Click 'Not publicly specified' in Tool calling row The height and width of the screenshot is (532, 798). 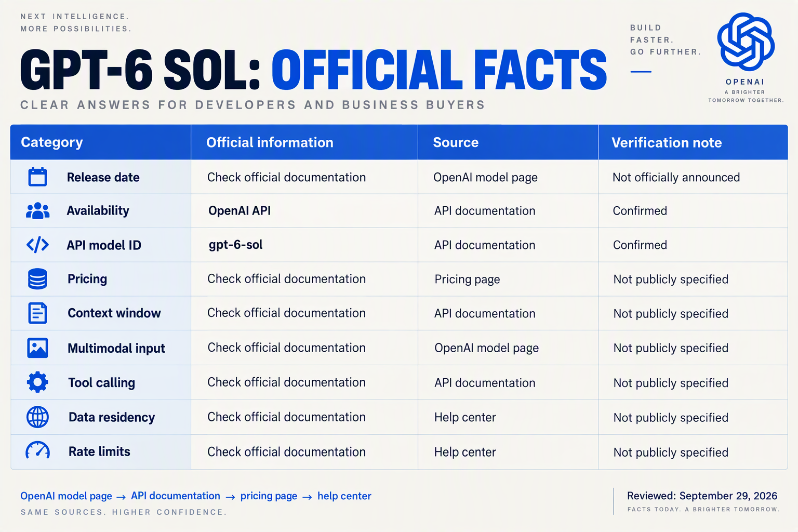click(x=671, y=383)
